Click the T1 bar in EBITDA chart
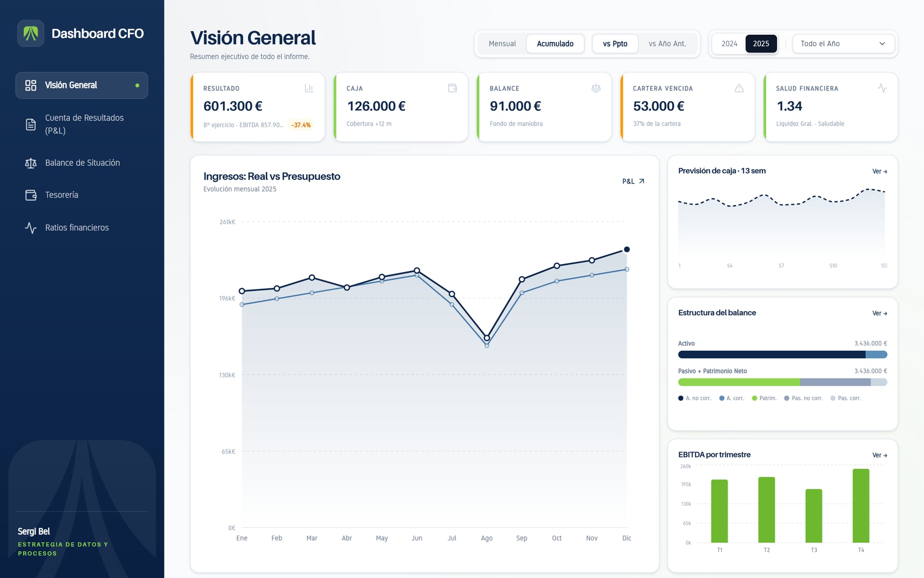Screen dimensions: 924x578 pos(719,511)
